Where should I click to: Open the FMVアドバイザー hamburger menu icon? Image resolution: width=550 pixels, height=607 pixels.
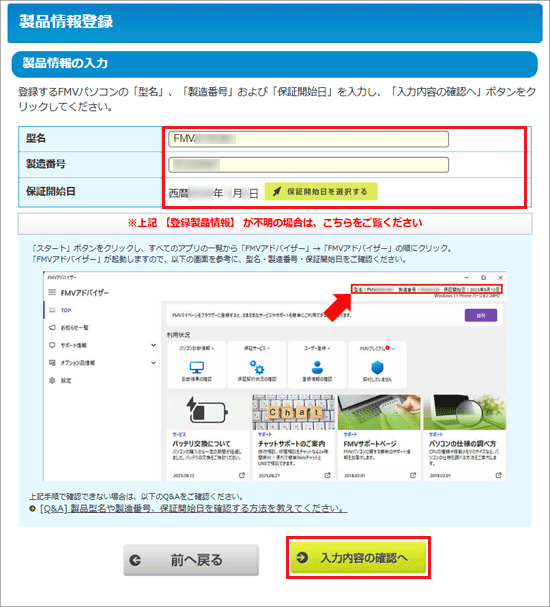[52, 292]
